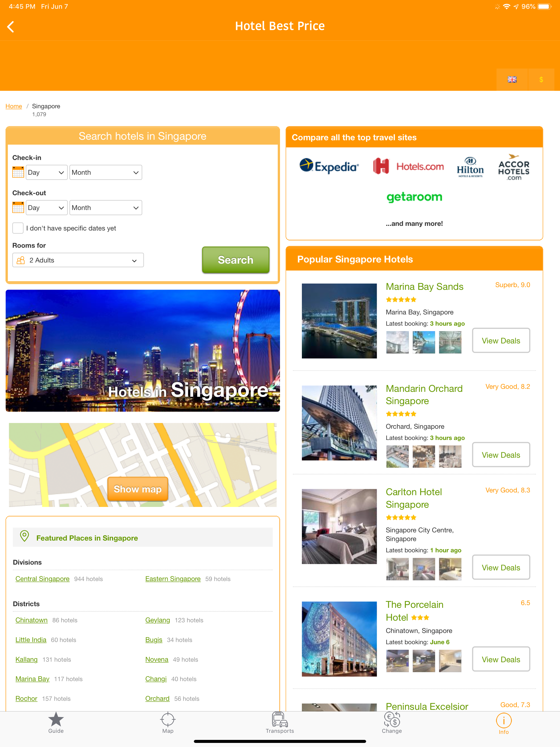This screenshot has width=560, height=747.
Task: Open Rochor district link
Action: 26,698
